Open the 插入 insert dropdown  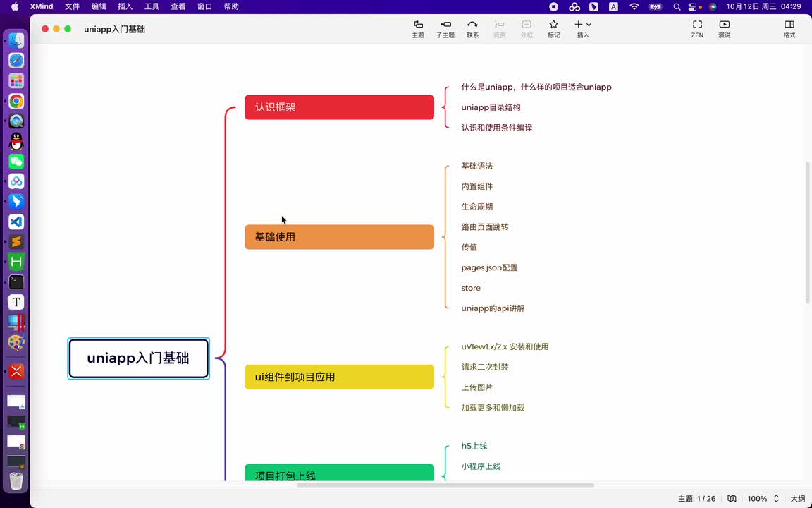[583, 29]
